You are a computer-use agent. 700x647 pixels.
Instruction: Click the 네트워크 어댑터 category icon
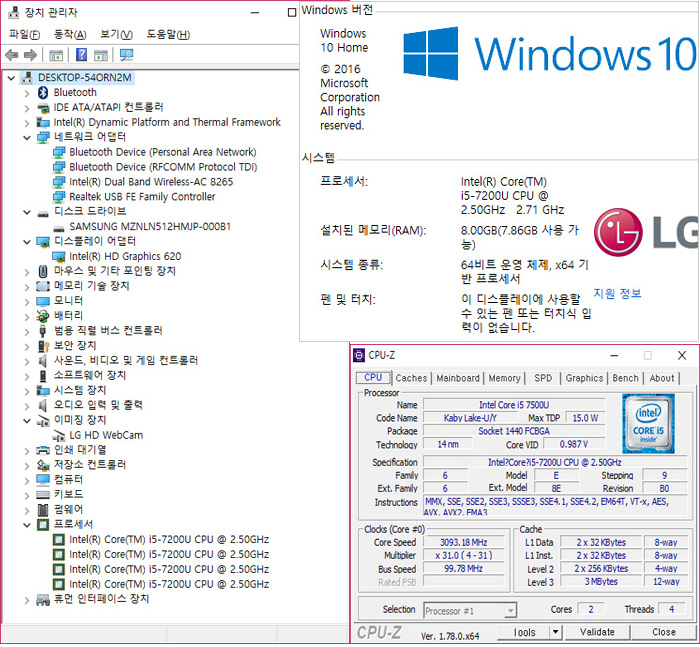coord(43,137)
